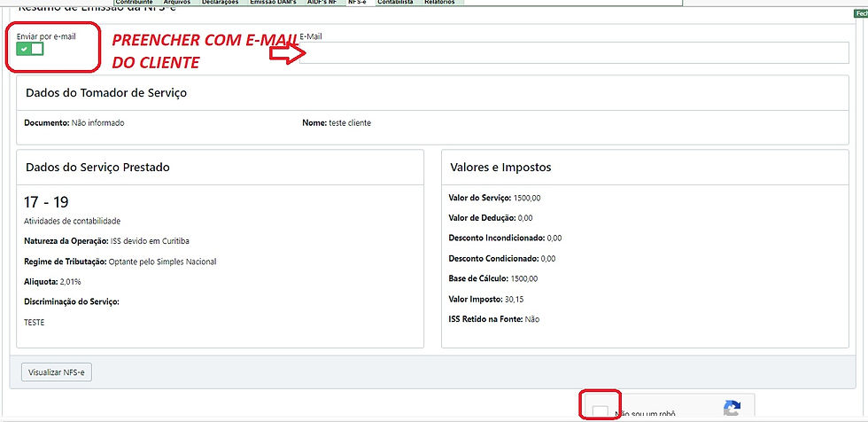
Task: Select the NFS-e tab
Action: pyautogui.click(x=358, y=2)
